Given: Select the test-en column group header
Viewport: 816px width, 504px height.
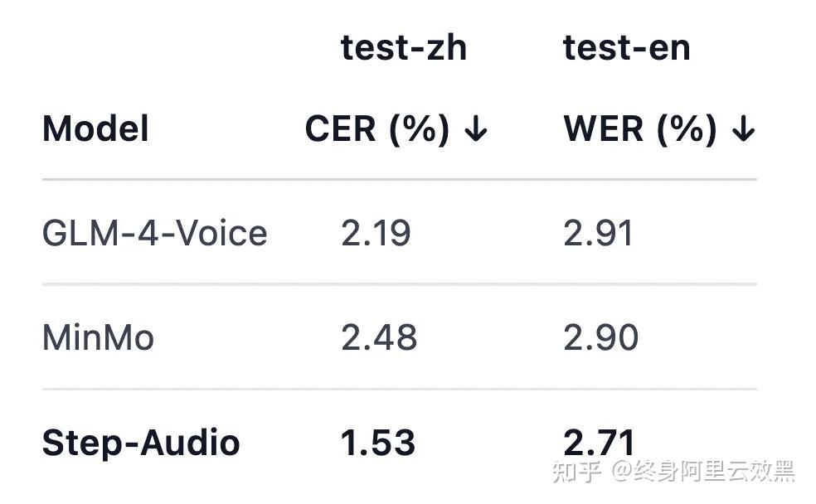Looking at the screenshot, I should coord(626,48).
